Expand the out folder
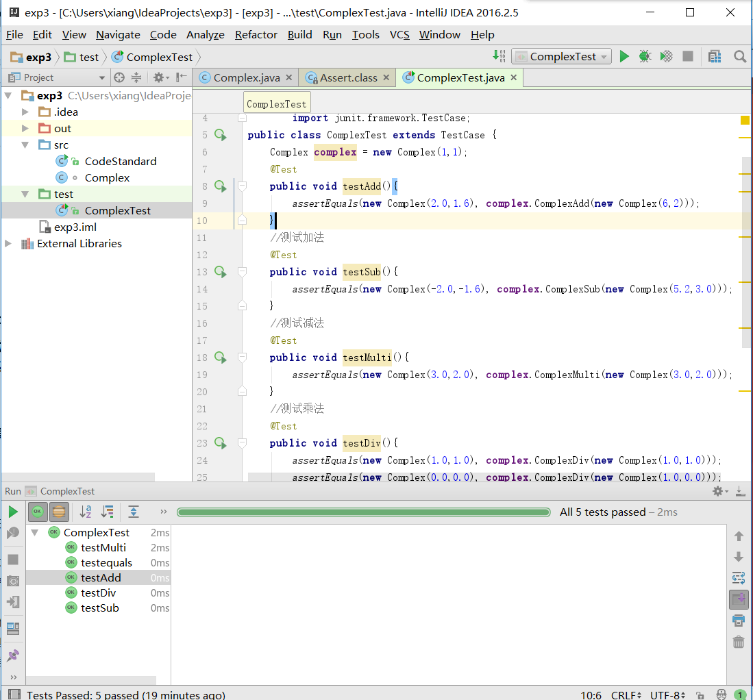Image resolution: width=753 pixels, height=700 pixels. tap(25, 128)
